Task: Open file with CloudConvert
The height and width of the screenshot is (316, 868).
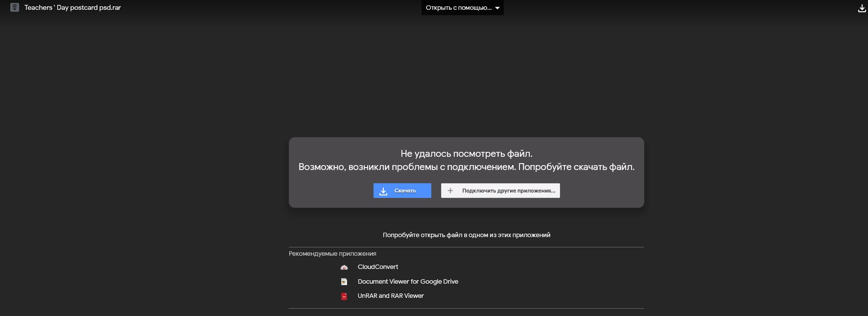Action: click(x=377, y=267)
